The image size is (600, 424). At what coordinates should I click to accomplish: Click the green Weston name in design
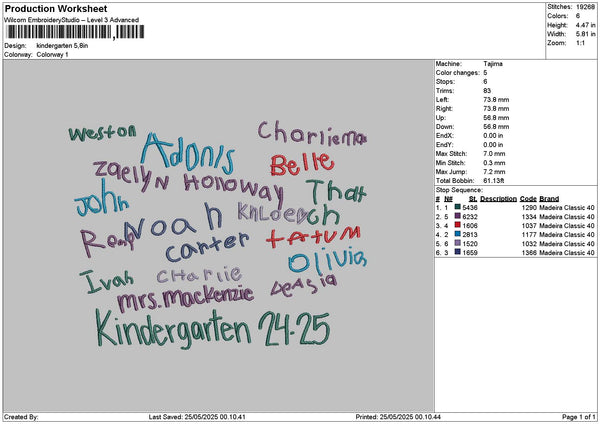[x=102, y=133]
